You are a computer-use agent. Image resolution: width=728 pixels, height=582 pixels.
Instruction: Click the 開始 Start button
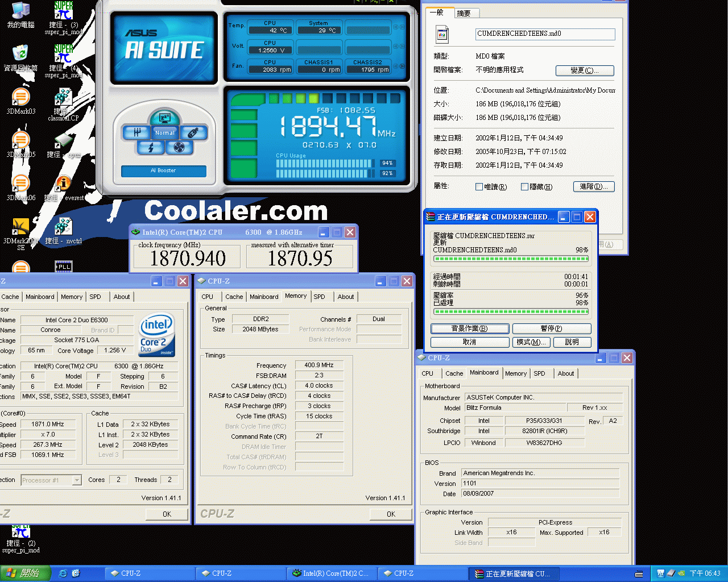coord(26,573)
